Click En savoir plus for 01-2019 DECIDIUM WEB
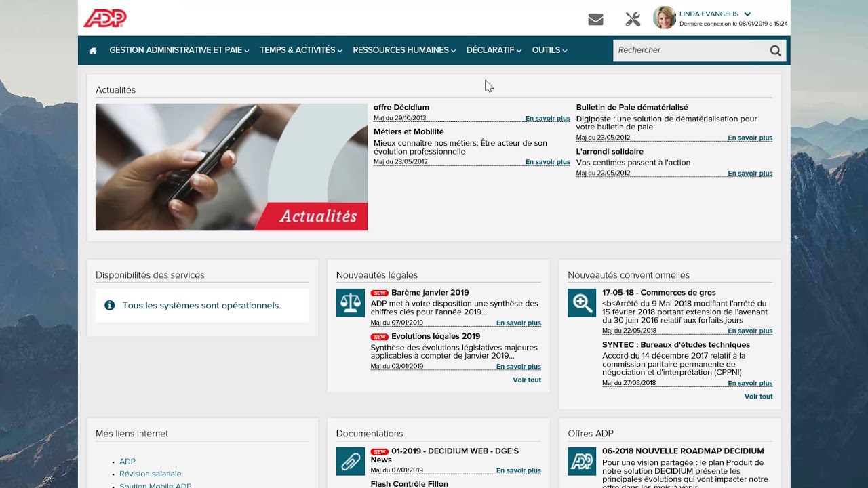Screen dimensions: 868x488 pyautogui.click(x=519, y=470)
